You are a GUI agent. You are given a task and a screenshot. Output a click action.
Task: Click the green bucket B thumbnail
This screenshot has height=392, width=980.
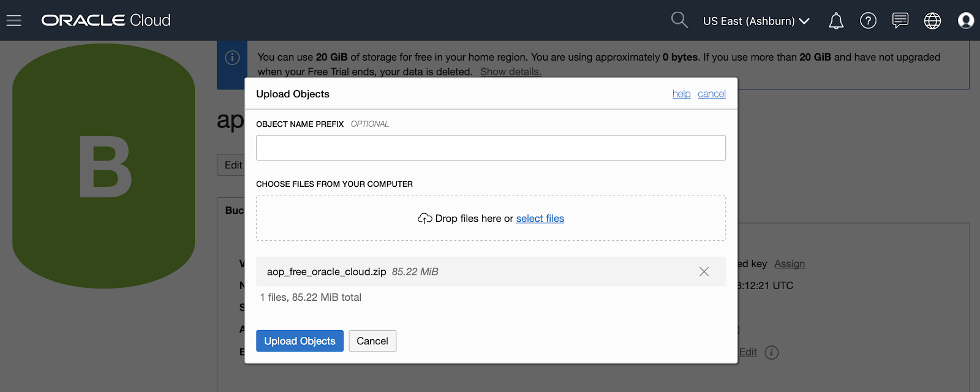point(104,165)
